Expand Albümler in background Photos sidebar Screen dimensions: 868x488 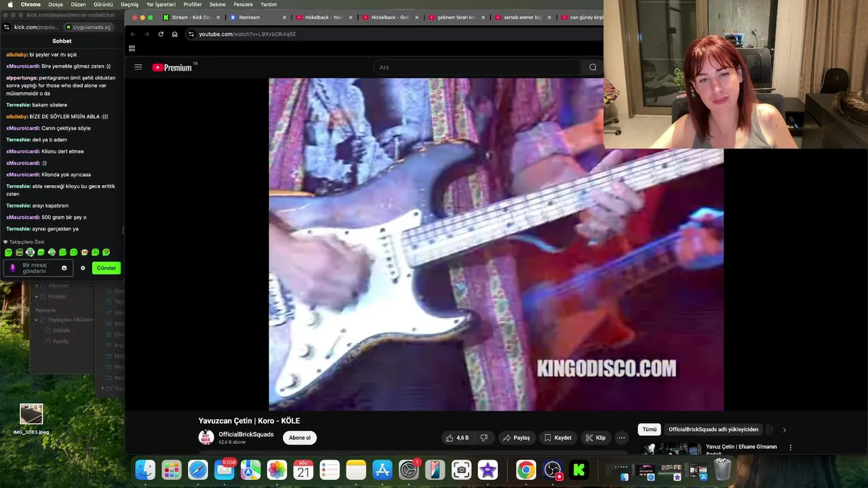point(37,285)
